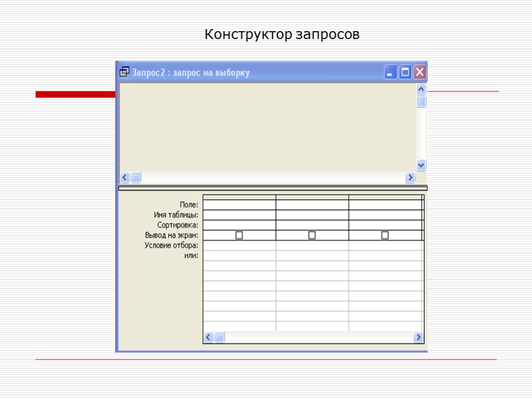The height and width of the screenshot is (399, 532).
Task: Click Условие отбора cell in first column
Action: (240, 245)
